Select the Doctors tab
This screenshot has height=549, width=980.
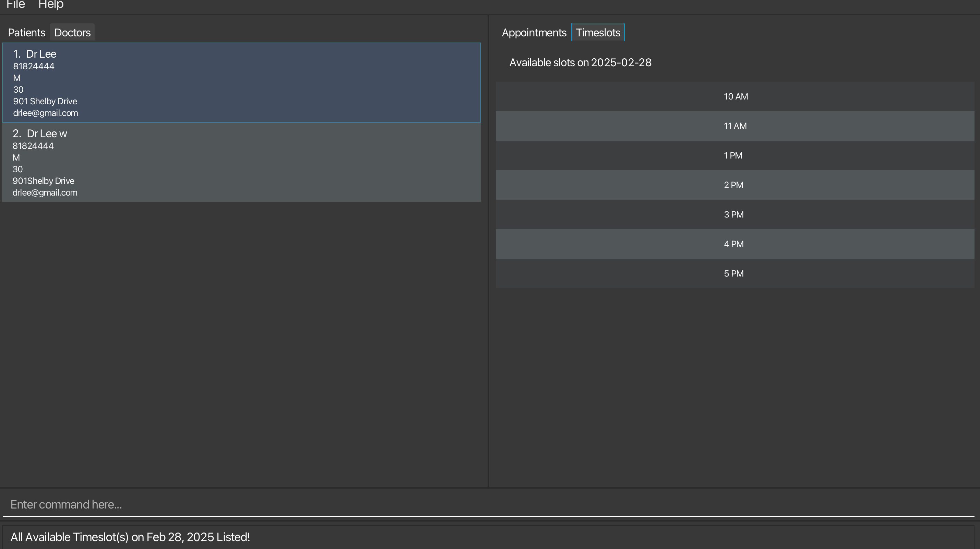(72, 33)
